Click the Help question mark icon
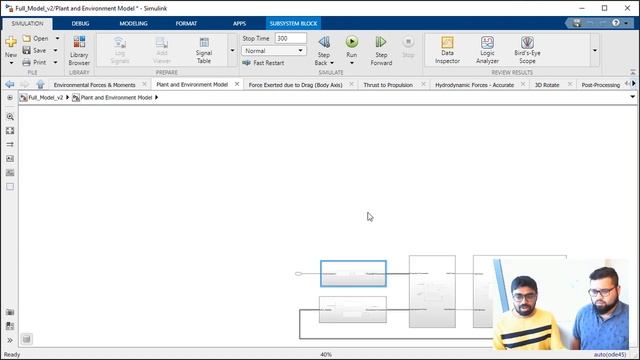The image size is (640, 360). 616,23
